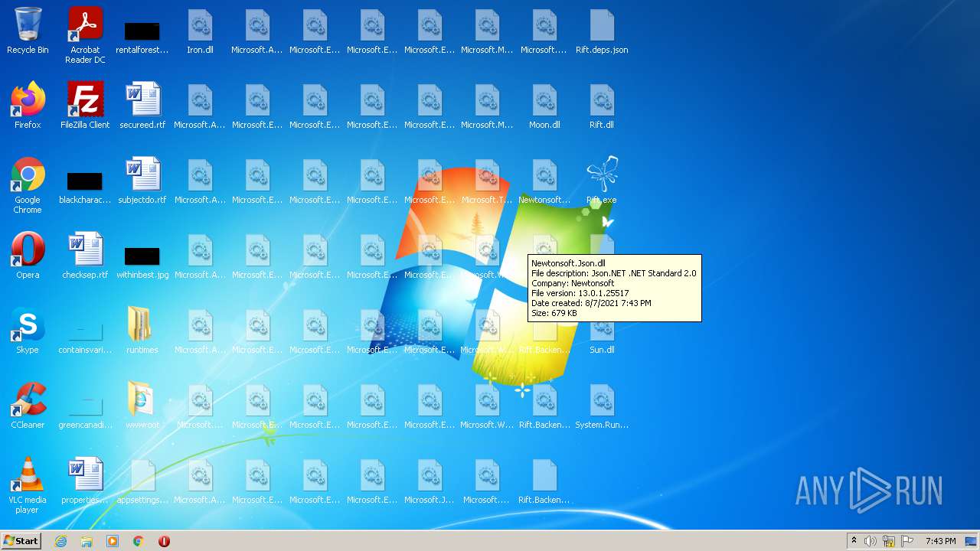Viewport: 980px width, 551px height.
Task: Launch Opera from the taskbar
Action: [x=164, y=541]
